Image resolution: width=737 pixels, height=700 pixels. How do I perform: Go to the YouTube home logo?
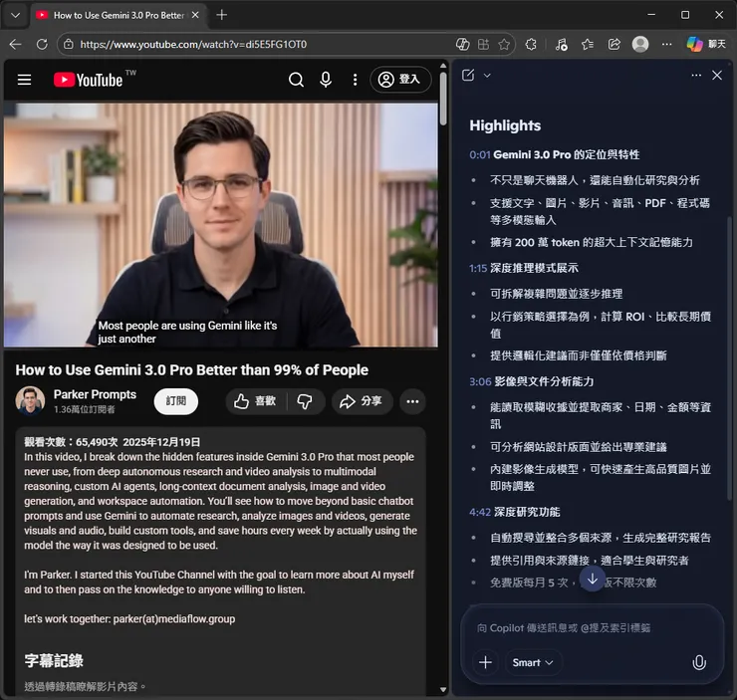point(89,80)
